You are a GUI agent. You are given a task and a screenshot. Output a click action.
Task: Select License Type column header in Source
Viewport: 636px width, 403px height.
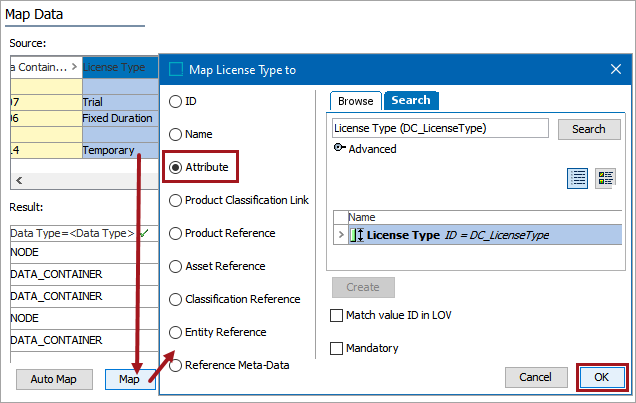(120, 67)
